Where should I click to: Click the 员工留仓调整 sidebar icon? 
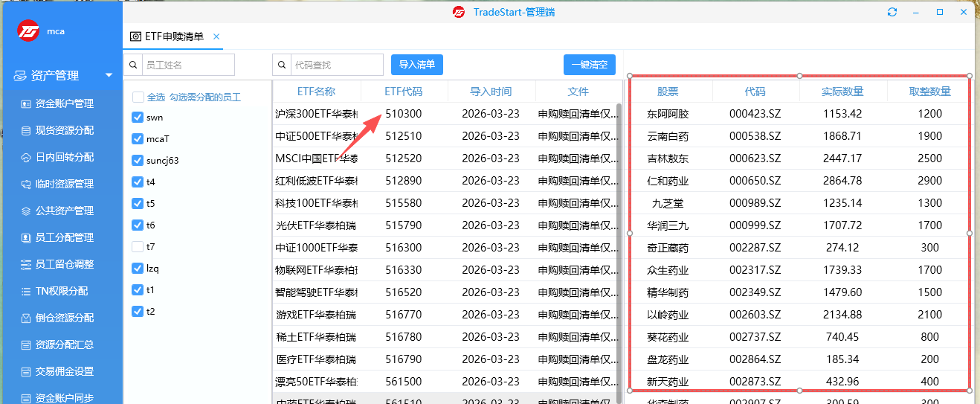coord(26,264)
